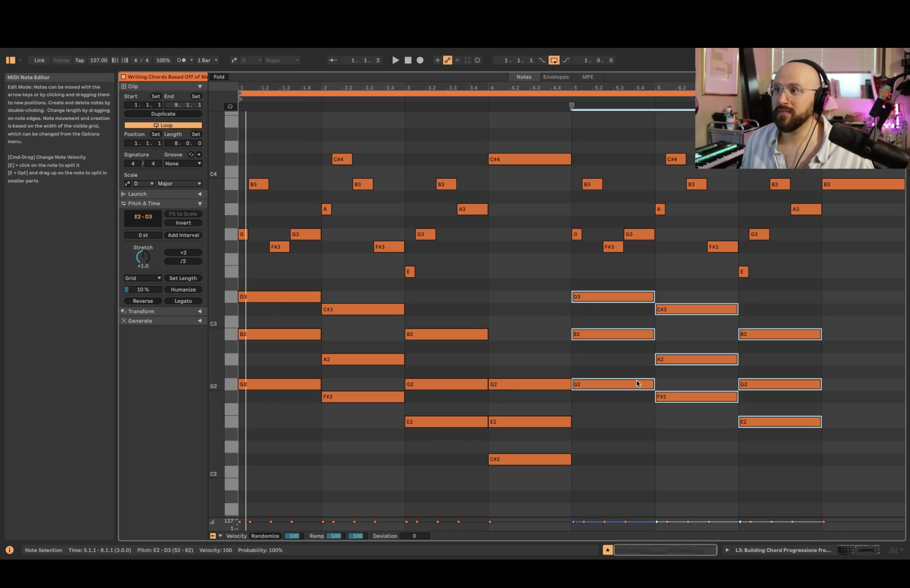Toggle the Automation Arm icon

[448, 60]
